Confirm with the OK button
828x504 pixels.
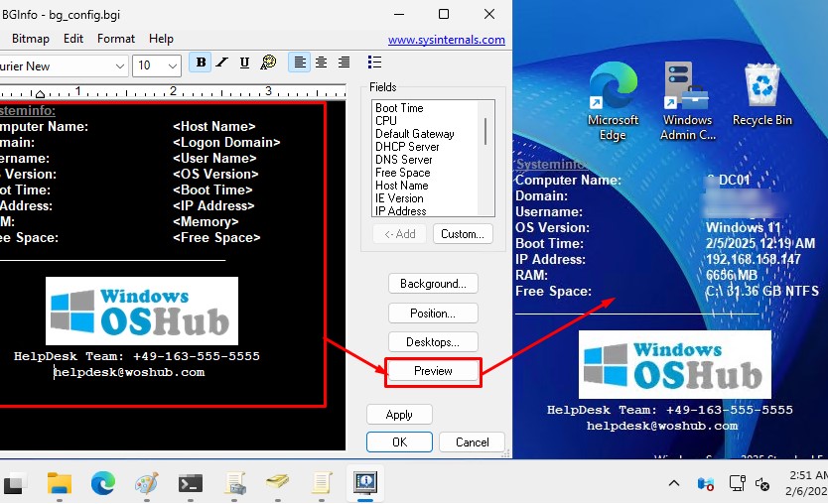pos(399,442)
